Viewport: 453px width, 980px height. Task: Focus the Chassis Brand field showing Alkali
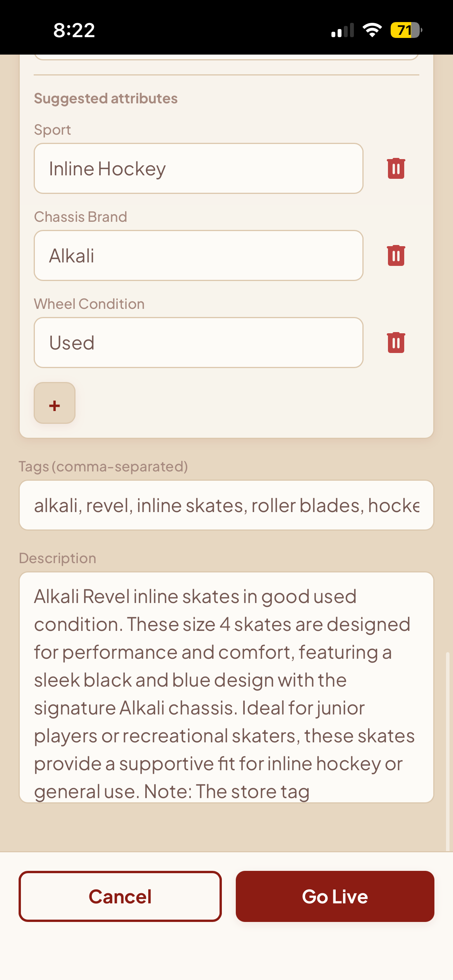click(199, 255)
